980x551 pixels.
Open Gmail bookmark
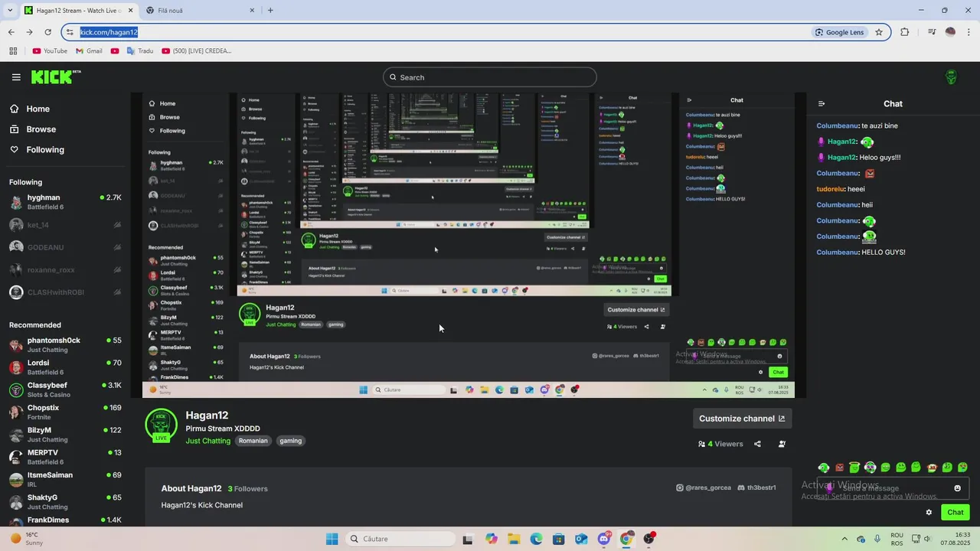coord(89,51)
